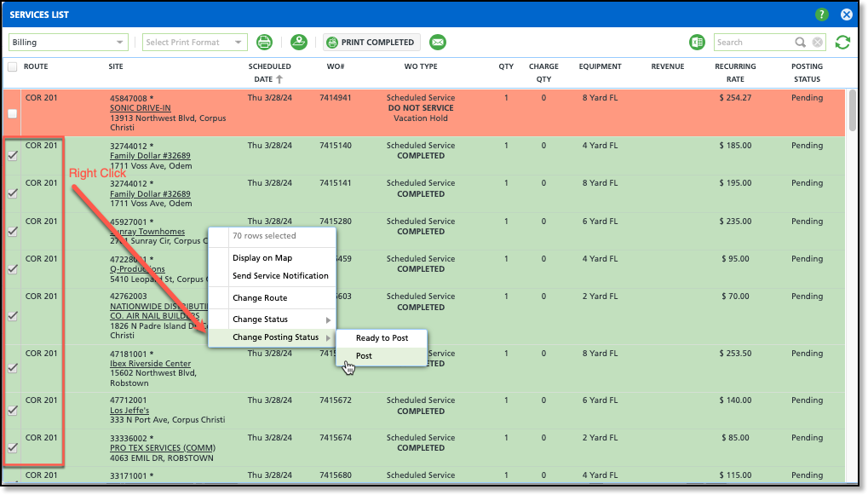This screenshot has height=495, width=868.
Task: Click the vertical scrollbar thumb
Action: pos(853,111)
